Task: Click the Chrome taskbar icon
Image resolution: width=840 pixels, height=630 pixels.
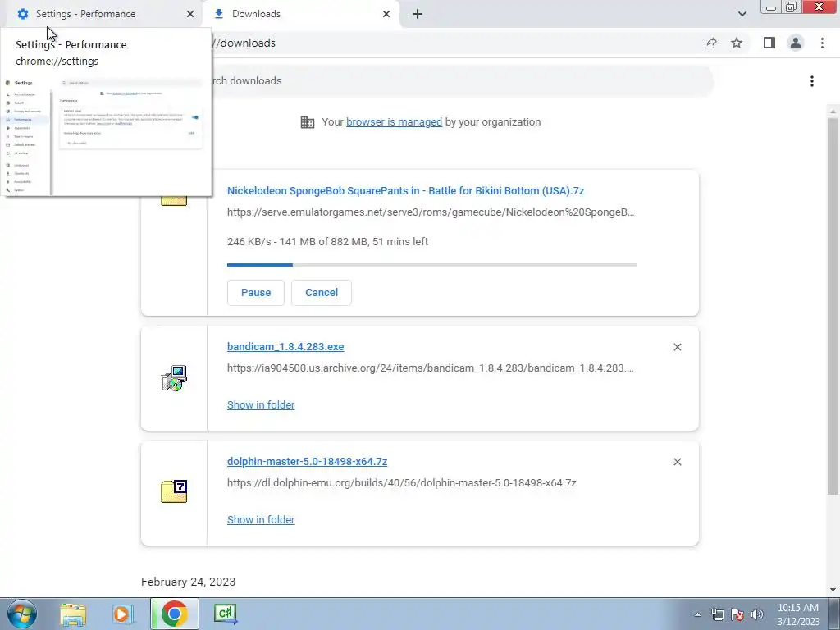Action: click(174, 614)
